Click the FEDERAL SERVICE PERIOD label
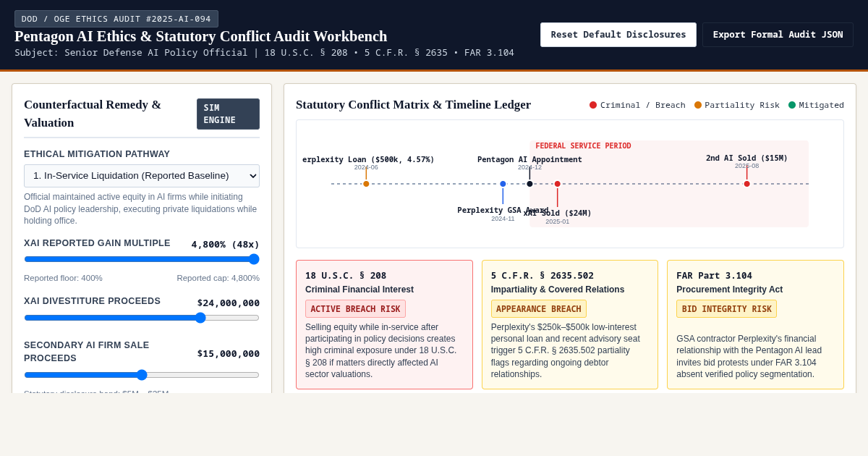The image size is (868, 456). click(x=583, y=146)
